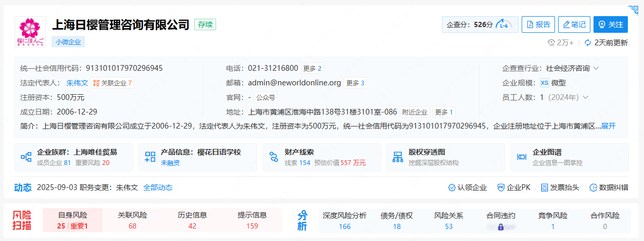Click 成员企业 81 link
The height and width of the screenshot is (241, 644).
[54, 163]
